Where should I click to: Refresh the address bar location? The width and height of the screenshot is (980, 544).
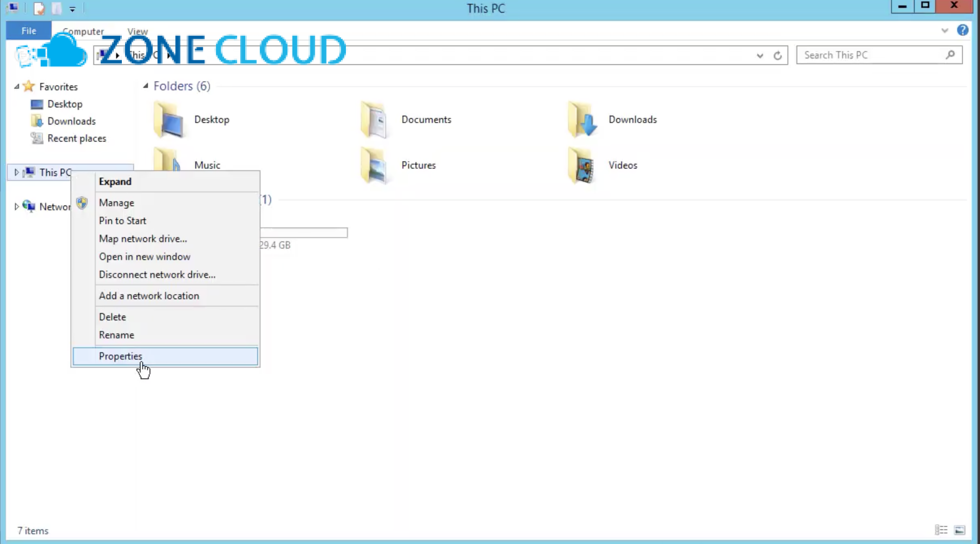coord(778,55)
